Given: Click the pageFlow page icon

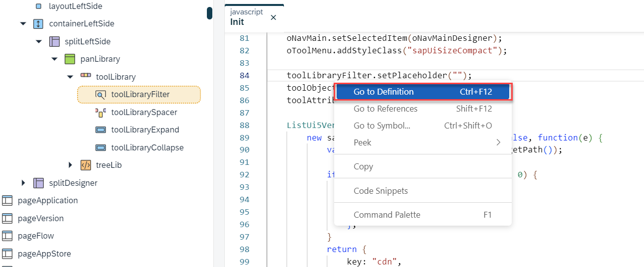Looking at the screenshot, I should [x=7, y=236].
